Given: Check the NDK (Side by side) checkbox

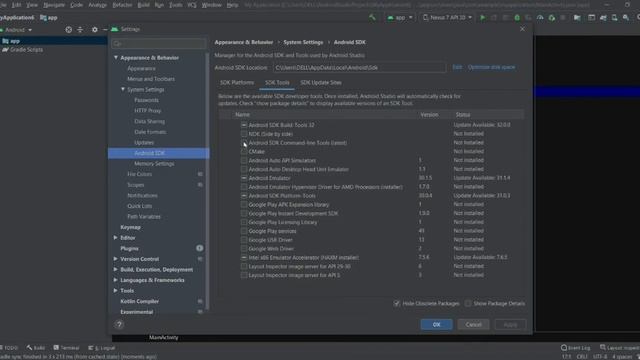Looking at the screenshot, I should click(x=244, y=134).
